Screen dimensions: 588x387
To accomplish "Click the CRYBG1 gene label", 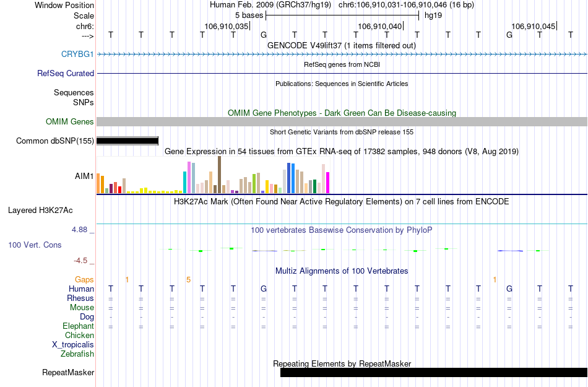I will click(77, 54).
